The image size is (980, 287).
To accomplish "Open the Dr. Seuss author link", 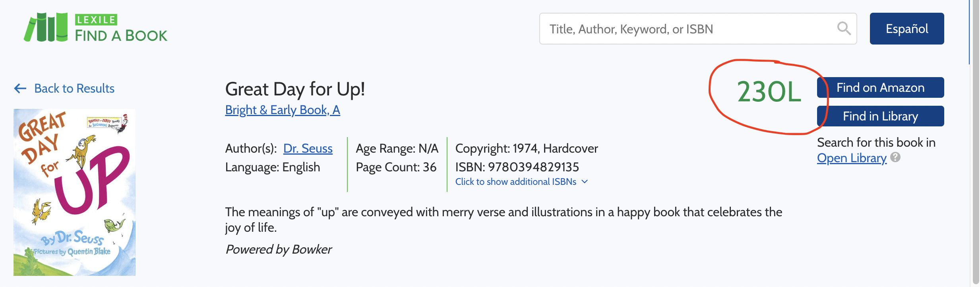I will [308, 148].
